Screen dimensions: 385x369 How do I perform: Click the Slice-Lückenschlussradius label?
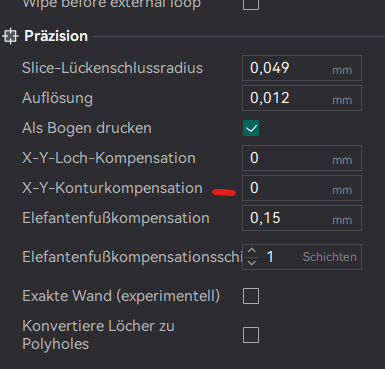(x=112, y=68)
